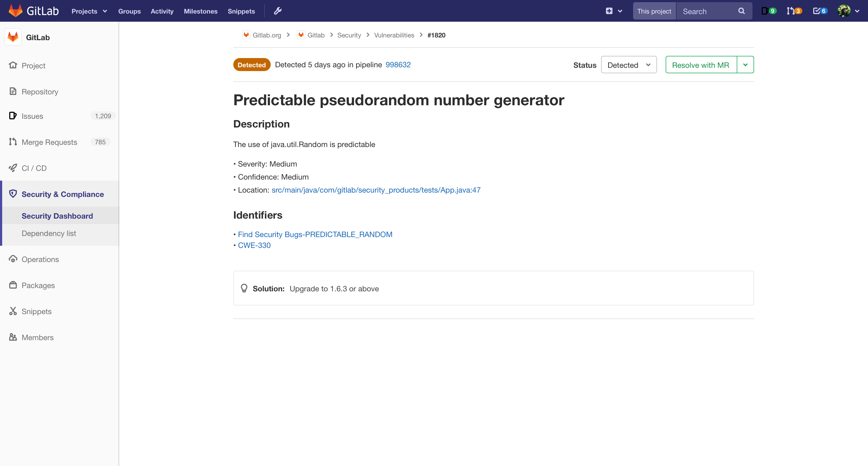Image resolution: width=868 pixels, height=466 pixels.
Task: Click the Snippets menu item
Action: pyautogui.click(x=36, y=311)
